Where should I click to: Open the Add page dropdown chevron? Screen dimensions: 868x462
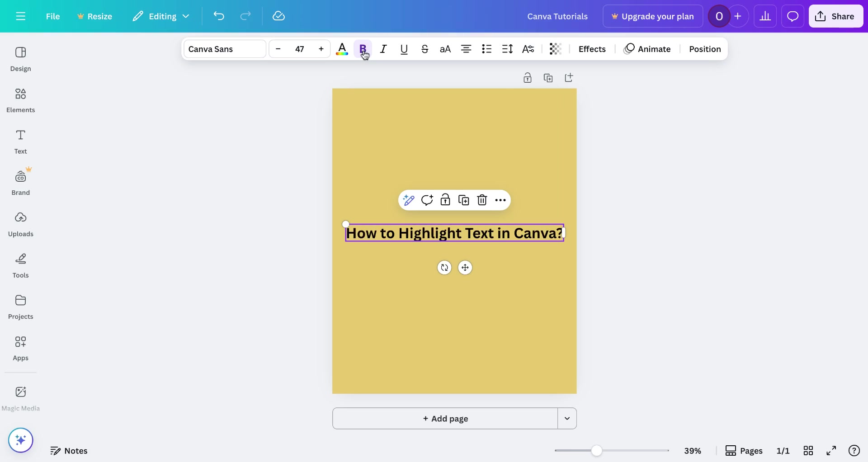coord(567,419)
